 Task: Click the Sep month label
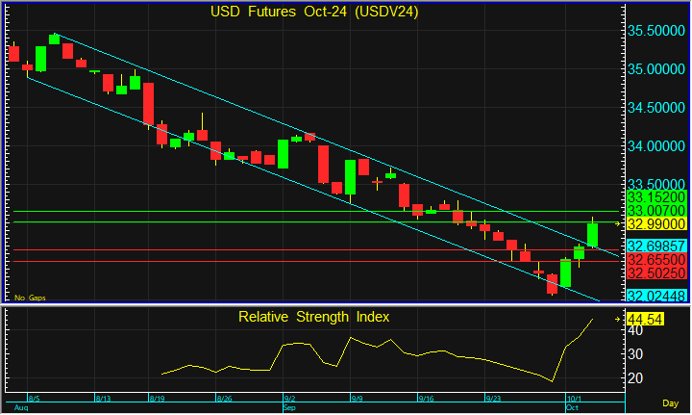click(x=290, y=407)
